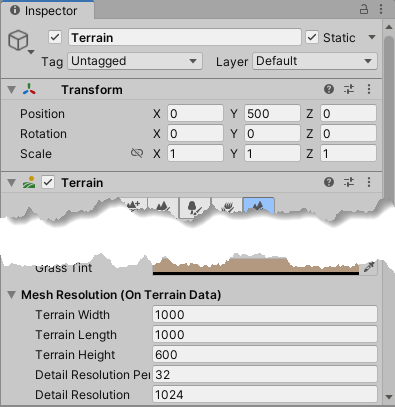Click the Transform component title
This screenshot has height=407, width=395.
pyautogui.click(x=92, y=90)
